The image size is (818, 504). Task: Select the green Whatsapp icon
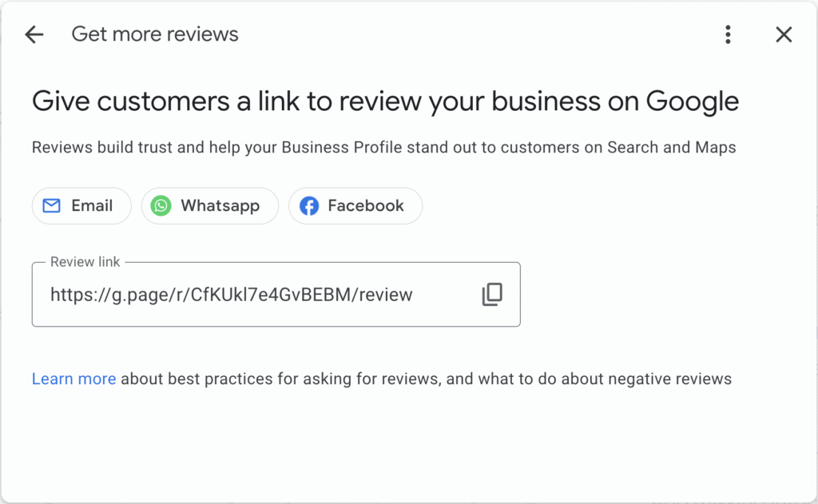click(160, 205)
